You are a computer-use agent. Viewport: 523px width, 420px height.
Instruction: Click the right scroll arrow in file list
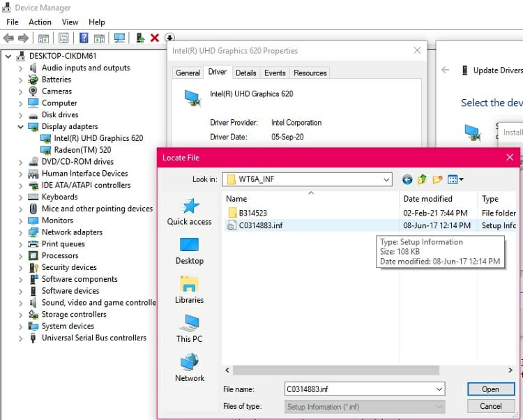point(510,370)
